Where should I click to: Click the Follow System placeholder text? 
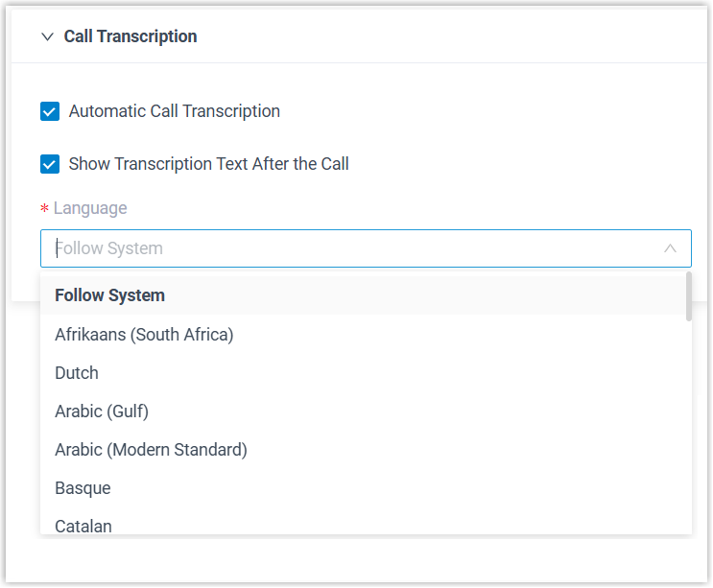tap(109, 248)
